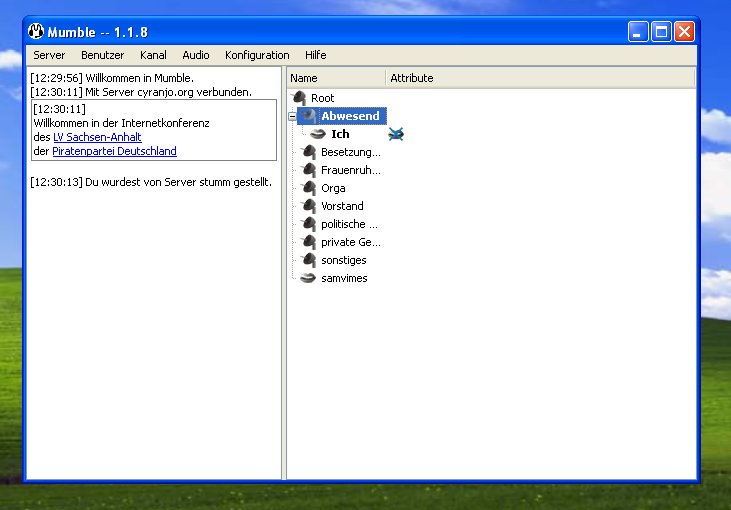This screenshot has width=731, height=510.
Task: Follow the Piratenpartei Deutschland link
Action: coord(114,151)
